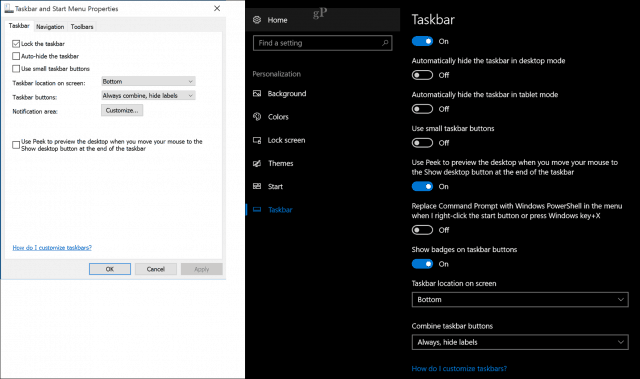Toggle Replace Command Prompt with Windows PowerShell
The height and width of the screenshot is (379, 640).
click(x=422, y=230)
